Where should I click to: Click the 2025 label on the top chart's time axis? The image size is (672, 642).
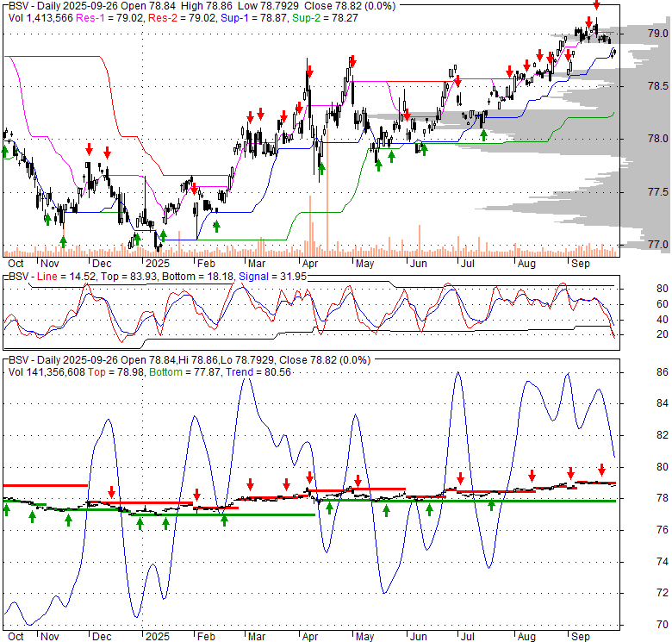(x=158, y=264)
